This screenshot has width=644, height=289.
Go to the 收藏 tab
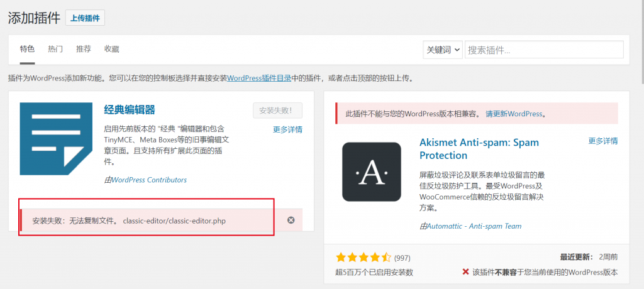(x=112, y=49)
